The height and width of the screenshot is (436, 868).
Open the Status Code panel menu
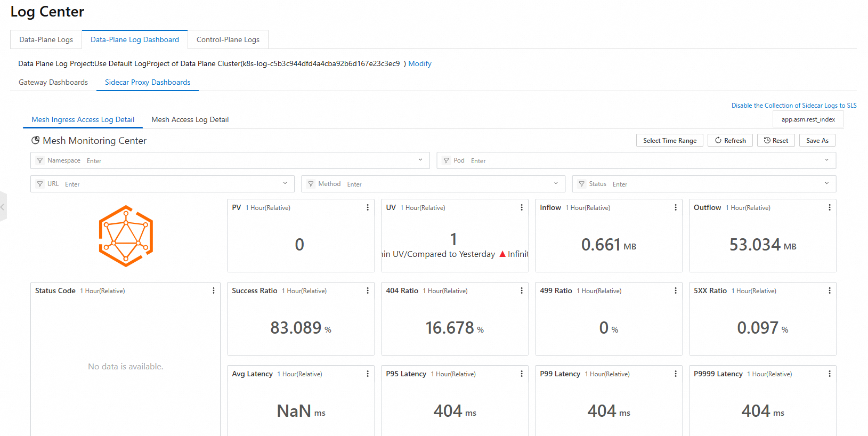(x=214, y=290)
